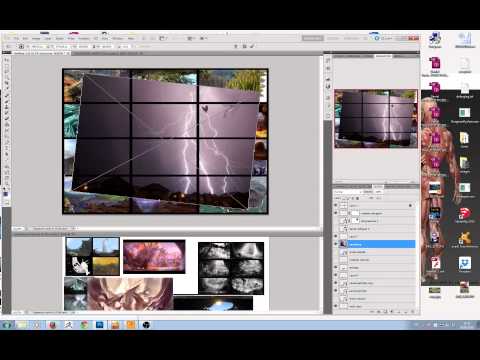The height and width of the screenshot is (360, 480).
Task: Select the Rectangular Marquee tool
Action: pyautogui.click(x=6, y=66)
